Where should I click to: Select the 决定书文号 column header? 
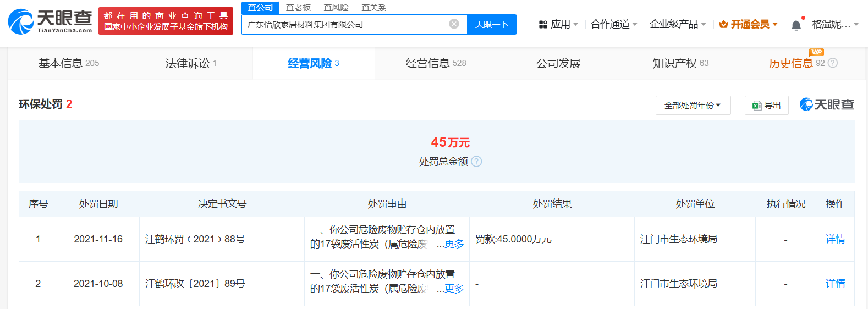pos(222,204)
